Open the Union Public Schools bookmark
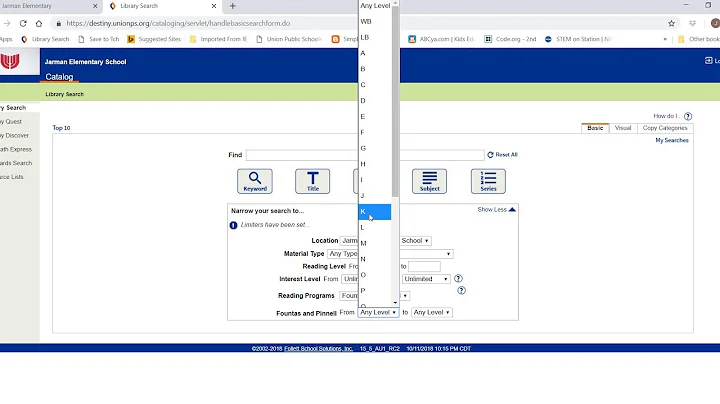 (x=288, y=39)
